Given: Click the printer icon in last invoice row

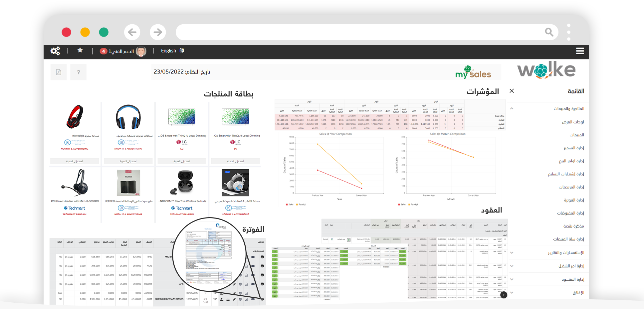Looking at the screenshot, I should pyautogui.click(x=262, y=299).
